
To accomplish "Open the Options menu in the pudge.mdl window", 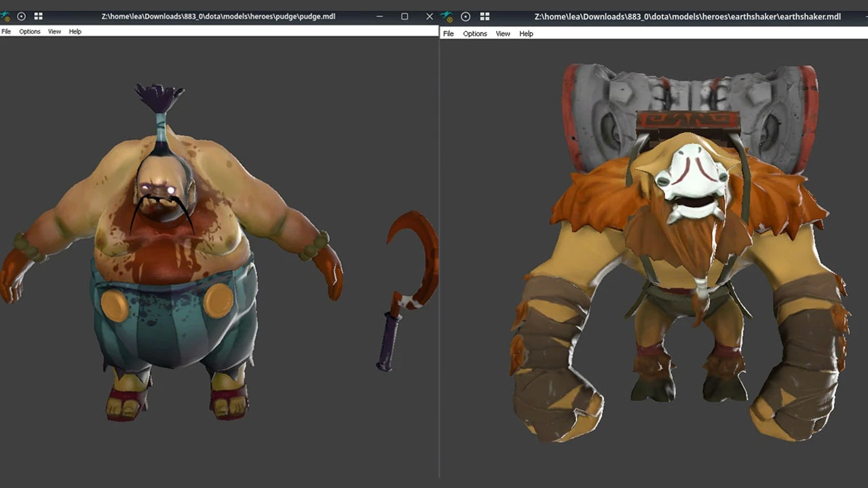I will pyautogui.click(x=30, y=31).
